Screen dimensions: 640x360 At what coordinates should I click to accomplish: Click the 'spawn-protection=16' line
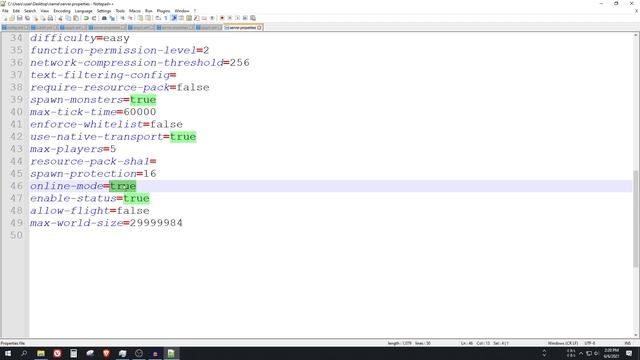(x=93, y=173)
